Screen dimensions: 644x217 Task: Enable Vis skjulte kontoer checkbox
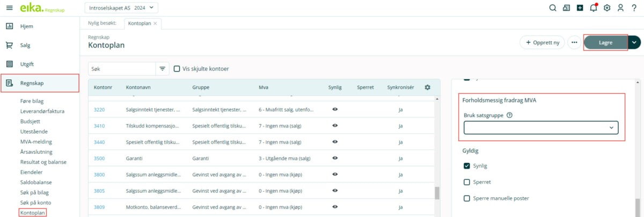point(177,69)
